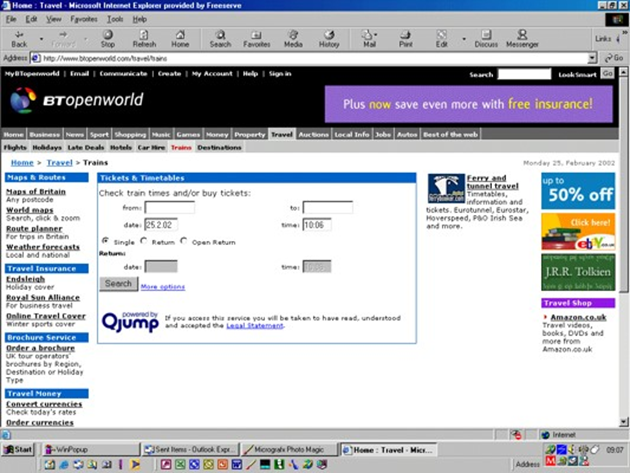Follow the More options link

(x=163, y=287)
